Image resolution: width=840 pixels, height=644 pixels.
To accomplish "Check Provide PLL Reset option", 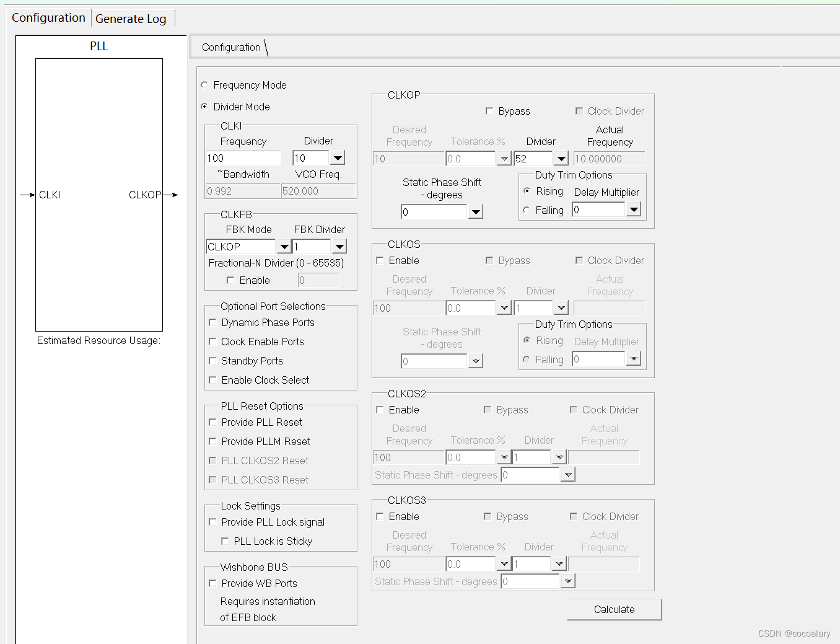I will [212, 422].
